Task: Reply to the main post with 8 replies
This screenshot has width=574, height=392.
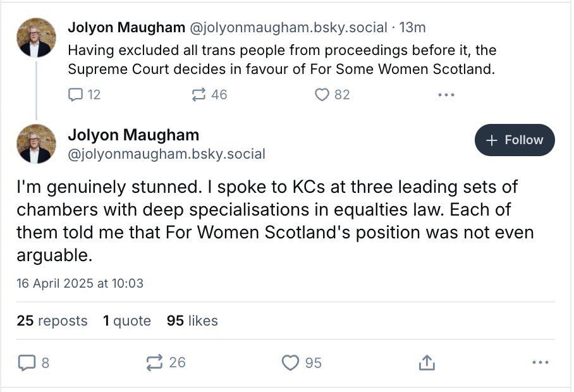Action: (27, 362)
